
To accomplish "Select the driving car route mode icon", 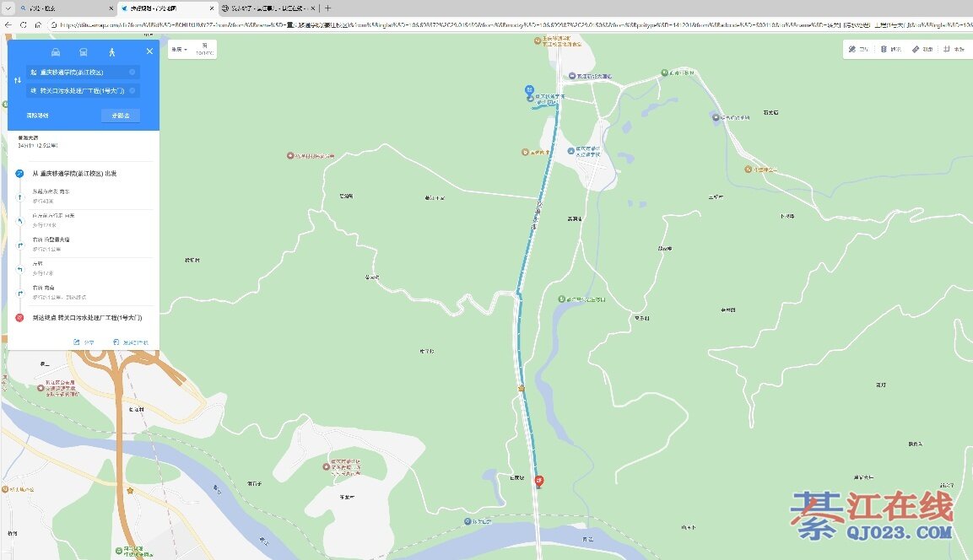I will point(56,52).
